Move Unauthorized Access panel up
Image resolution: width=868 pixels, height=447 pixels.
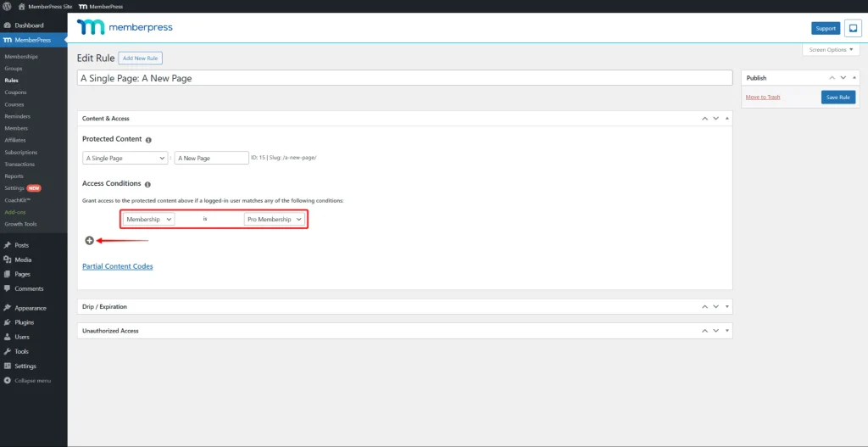click(704, 331)
